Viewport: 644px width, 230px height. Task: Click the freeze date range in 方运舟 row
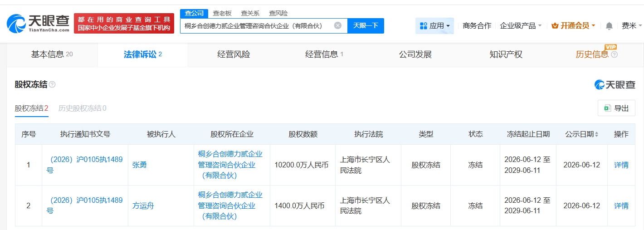click(528, 206)
